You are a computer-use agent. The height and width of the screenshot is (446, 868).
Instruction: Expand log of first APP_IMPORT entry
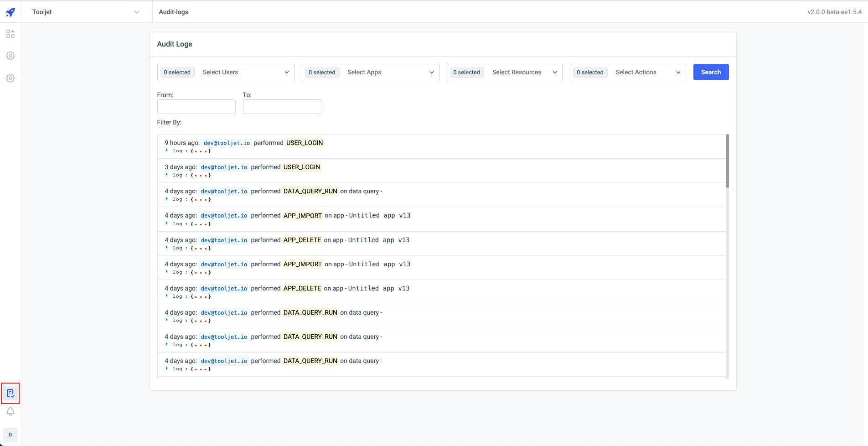167,223
